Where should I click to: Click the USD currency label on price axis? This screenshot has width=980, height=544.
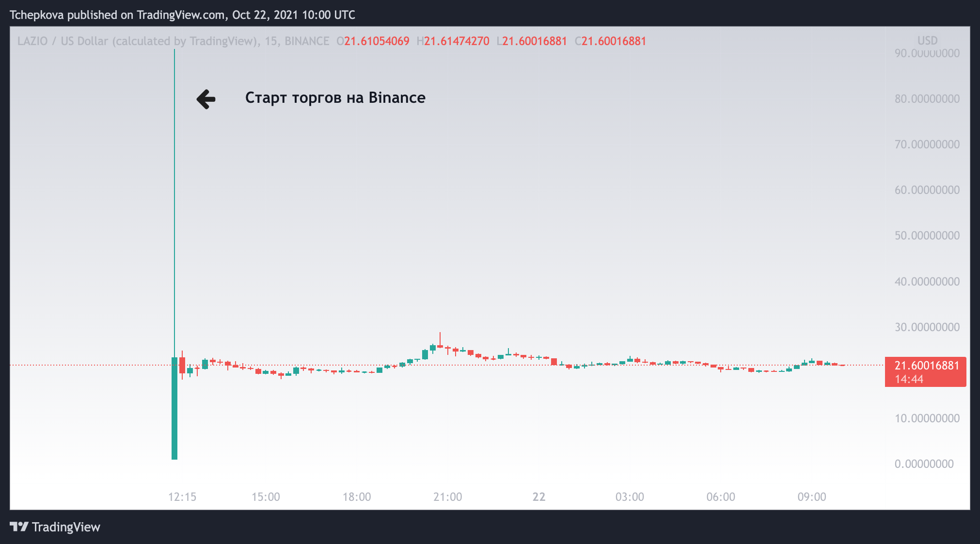coord(927,41)
